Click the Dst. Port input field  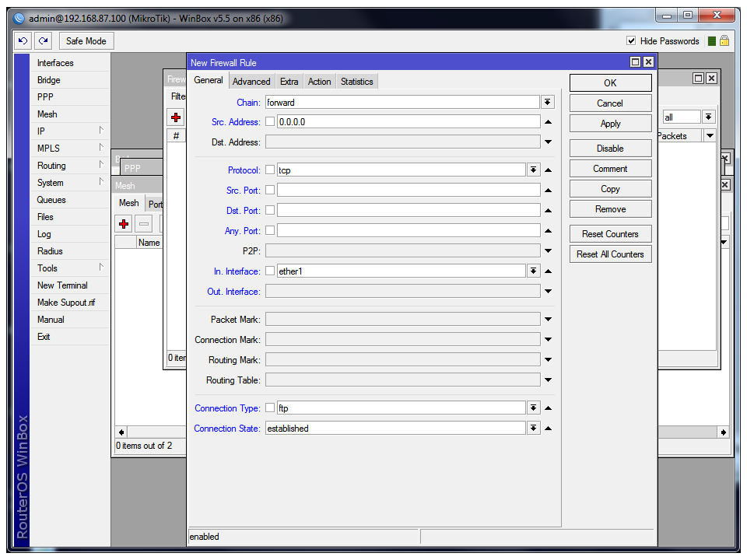coord(408,211)
